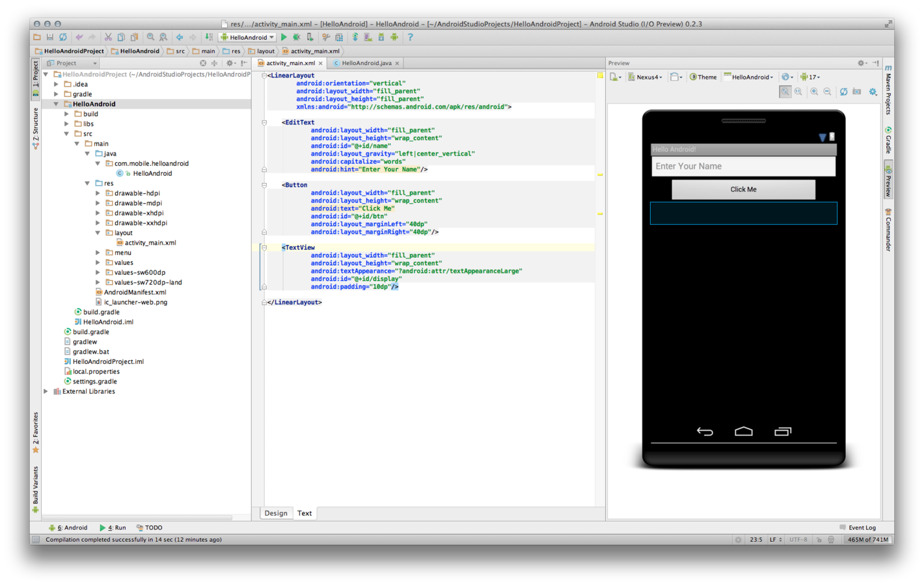
Task: Click the memory usage indicator bar
Action: pyautogui.click(x=867, y=539)
